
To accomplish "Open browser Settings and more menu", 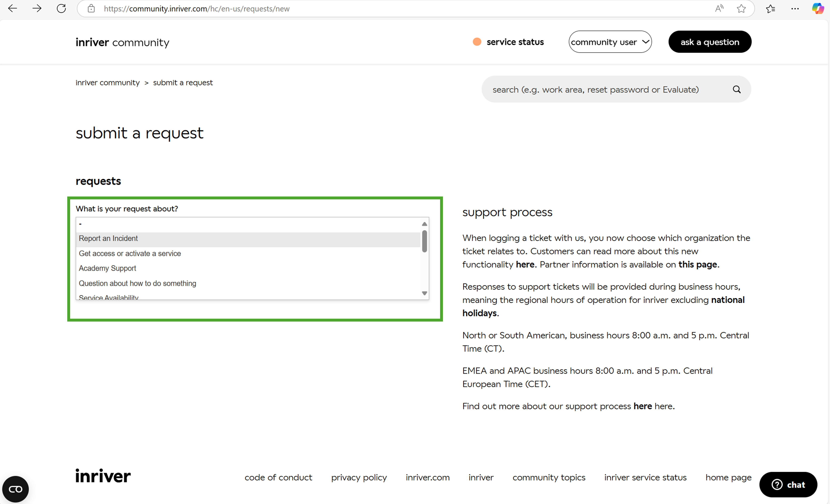I will [795, 9].
